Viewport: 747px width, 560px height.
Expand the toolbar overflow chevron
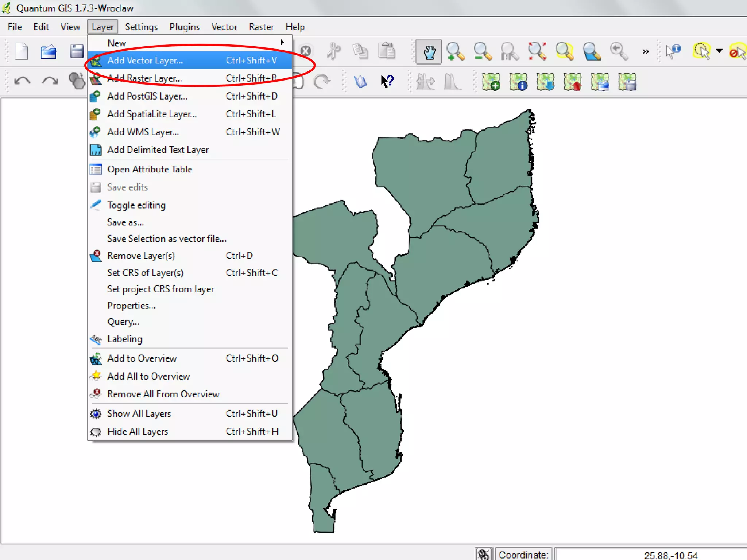[646, 52]
